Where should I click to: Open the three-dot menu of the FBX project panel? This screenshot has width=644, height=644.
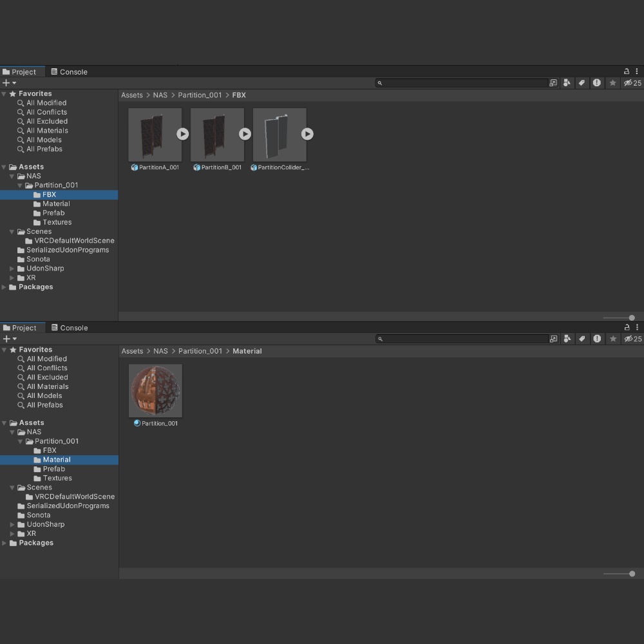click(637, 71)
